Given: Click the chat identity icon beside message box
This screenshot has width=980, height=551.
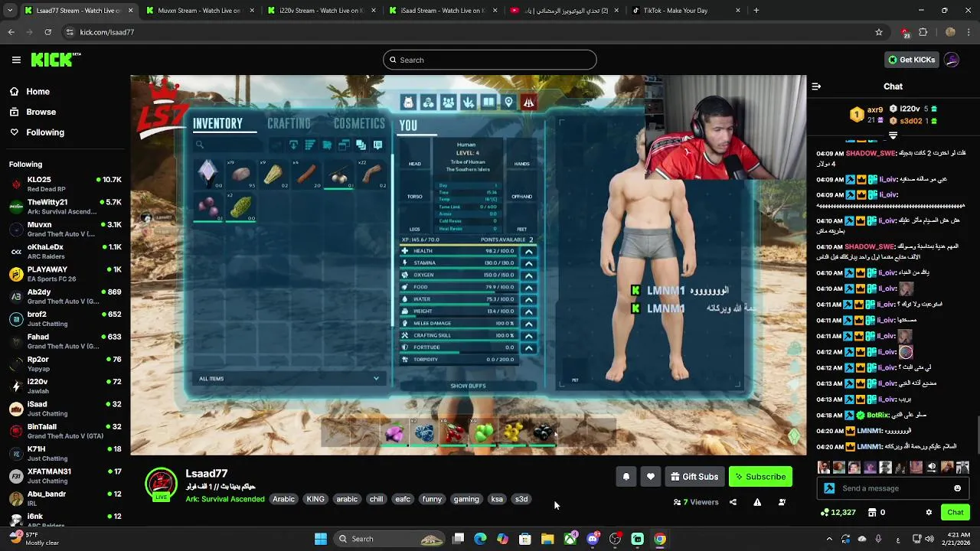Looking at the screenshot, I should pos(829,488).
